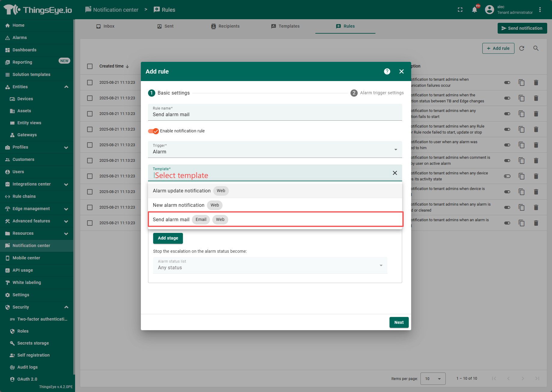Click the refresh icon near Add rule
This screenshot has width=552, height=392.
coord(522,48)
